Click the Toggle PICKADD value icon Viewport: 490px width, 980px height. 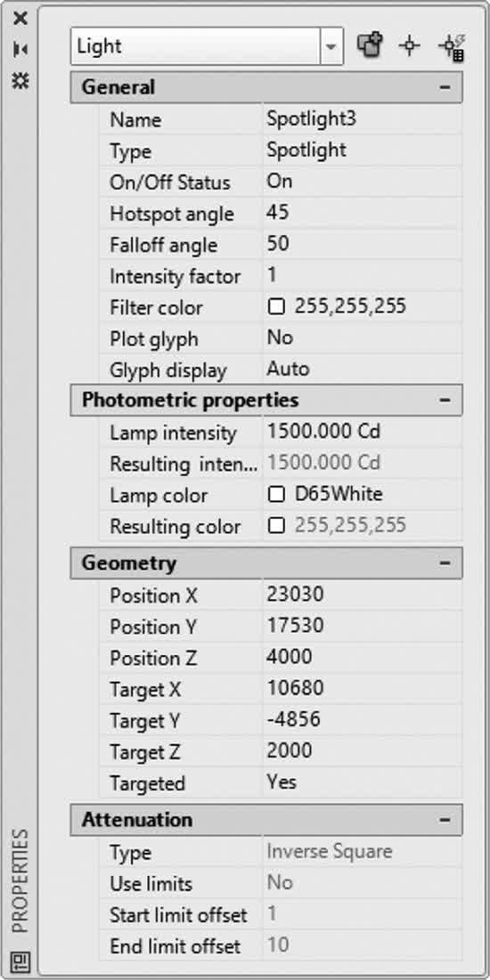coord(369,46)
